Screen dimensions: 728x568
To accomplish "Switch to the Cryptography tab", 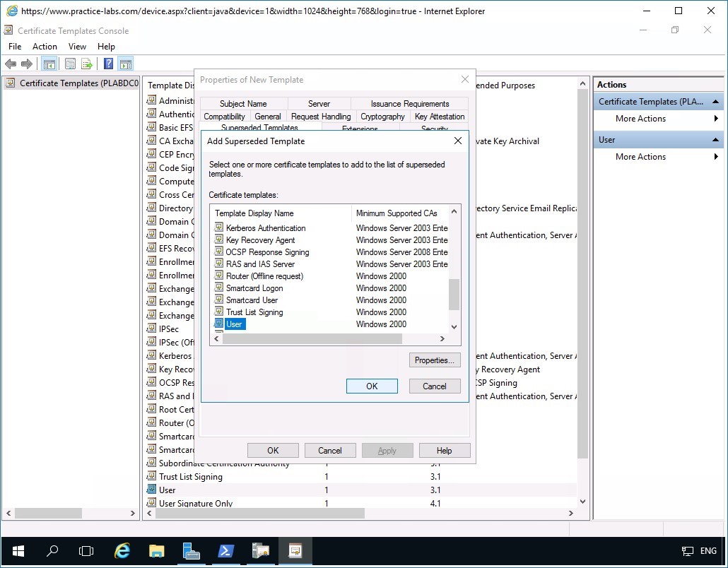I will point(382,117).
